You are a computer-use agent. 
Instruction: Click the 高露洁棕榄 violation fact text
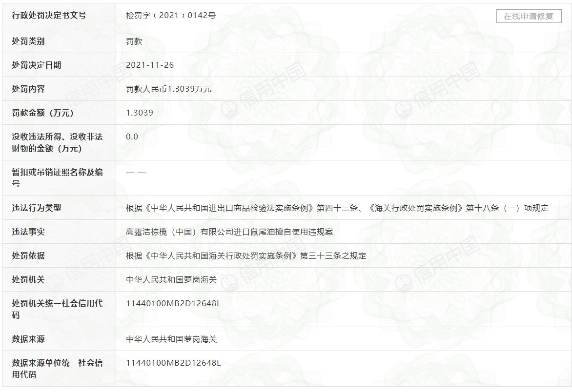point(229,232)
